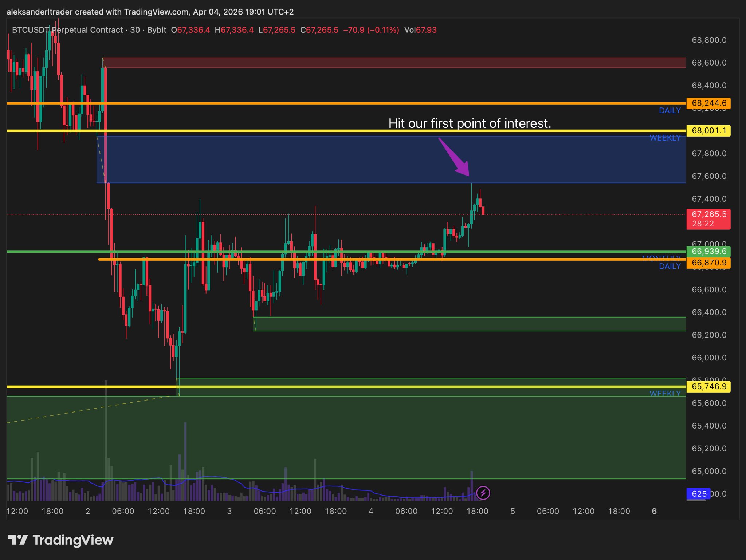Click the DAILY label under 68,244.6 line
746x560 pixels.
point(670,111)
